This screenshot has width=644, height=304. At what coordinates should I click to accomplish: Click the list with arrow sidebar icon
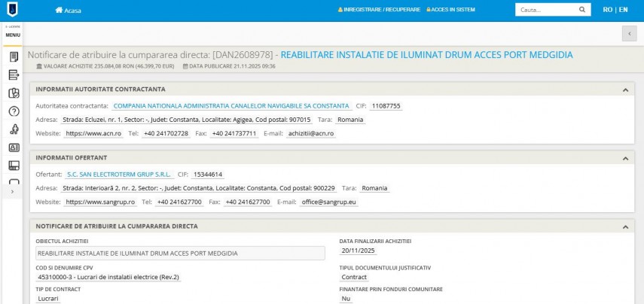14,74
